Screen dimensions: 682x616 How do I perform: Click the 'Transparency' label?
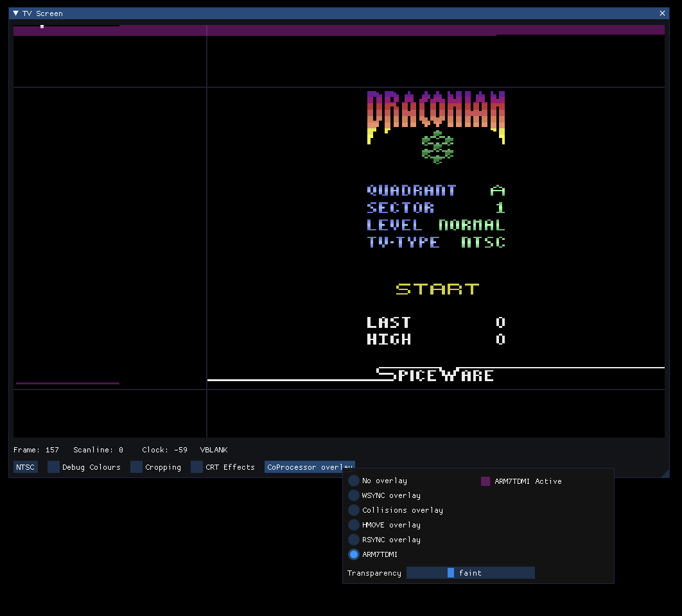[374, 573]
